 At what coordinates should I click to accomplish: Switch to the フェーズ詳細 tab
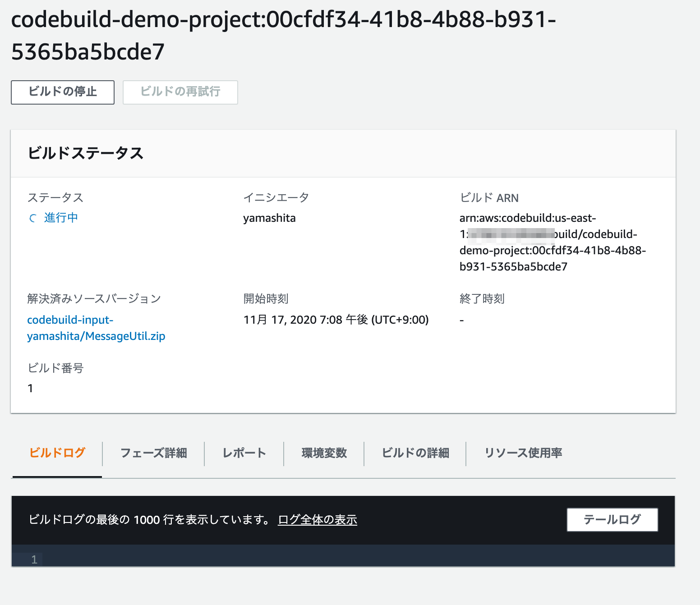click(153, 453)
